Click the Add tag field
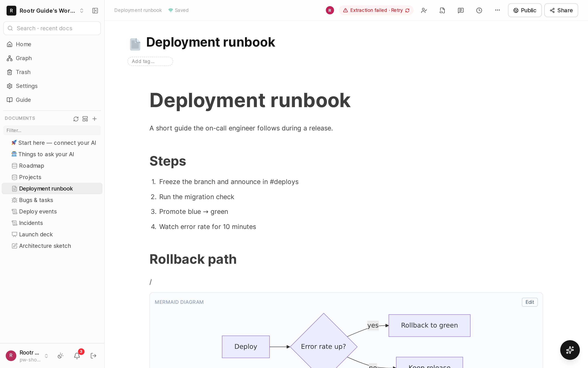 150,61
